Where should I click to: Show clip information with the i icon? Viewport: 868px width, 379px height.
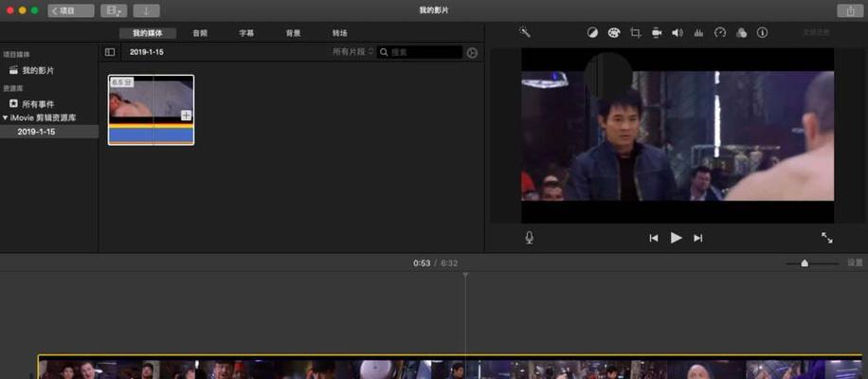pos(762,32)
